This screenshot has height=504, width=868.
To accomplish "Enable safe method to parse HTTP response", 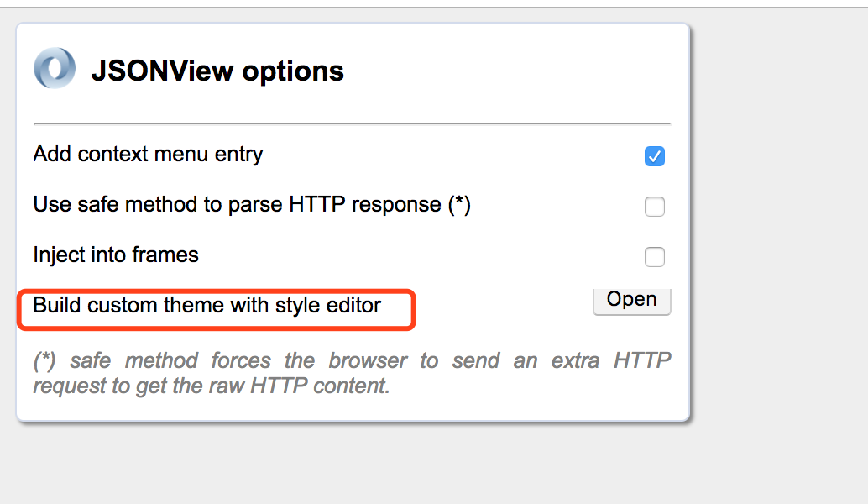I will (654, 207).
